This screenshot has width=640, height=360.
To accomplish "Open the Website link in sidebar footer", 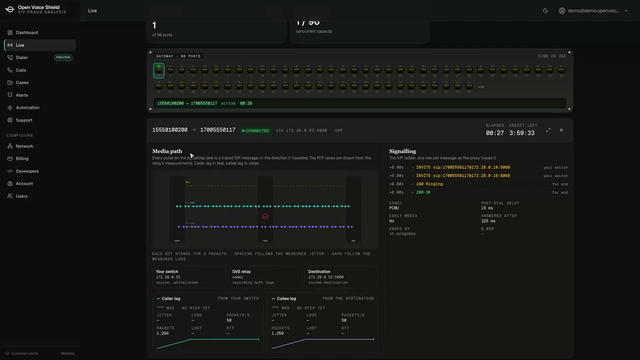I will point(68,353).
